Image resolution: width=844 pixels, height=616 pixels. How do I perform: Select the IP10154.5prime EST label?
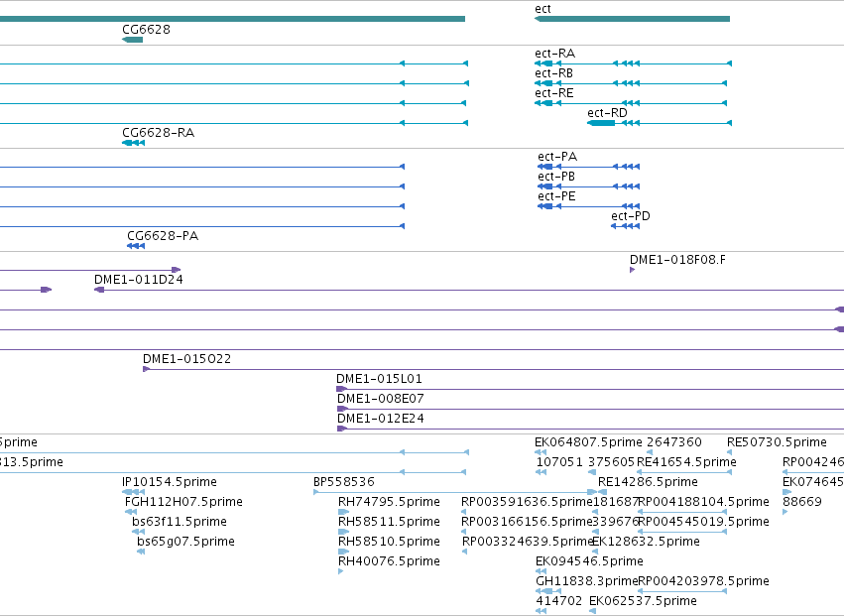tap(170, 482)
